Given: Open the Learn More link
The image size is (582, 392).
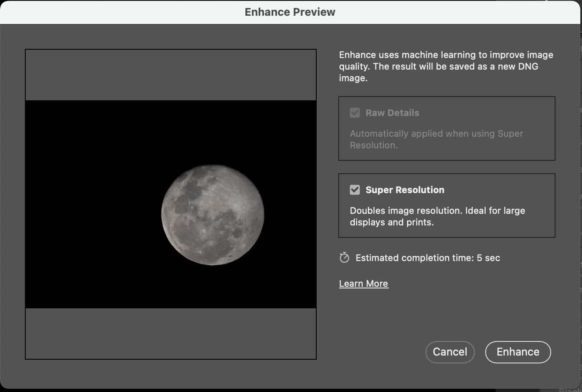Looking at the screenshot, I should 363,283.
